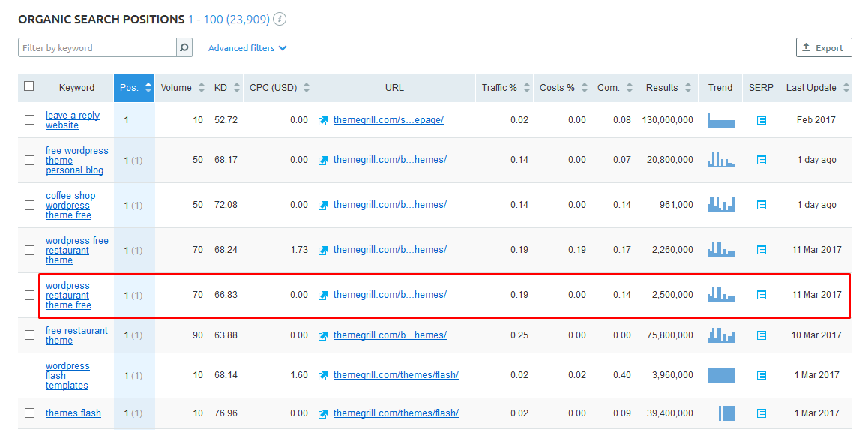Click external link icon in wordpress restaurant theme free row
868x430 pixels.
tap(323, 296)
